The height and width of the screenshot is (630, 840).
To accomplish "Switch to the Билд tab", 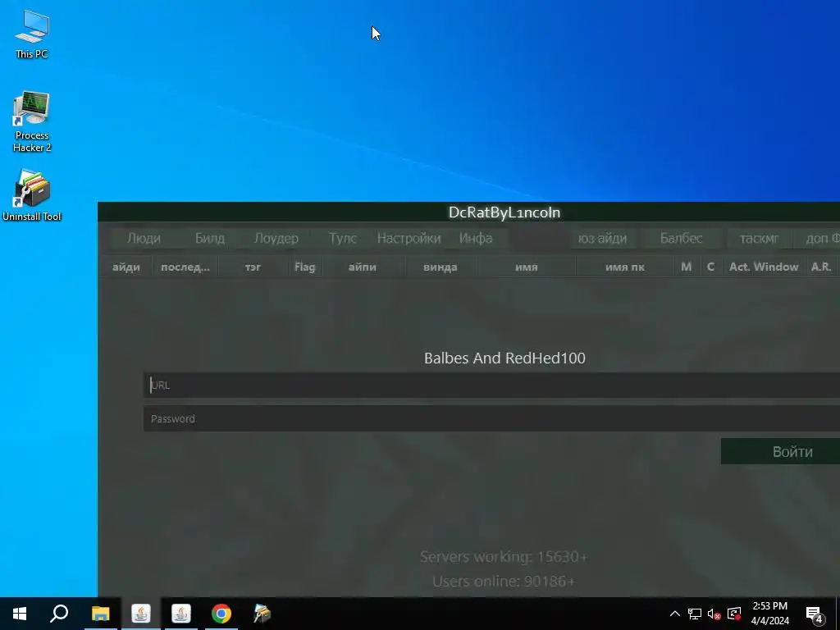I will (210, 239).
